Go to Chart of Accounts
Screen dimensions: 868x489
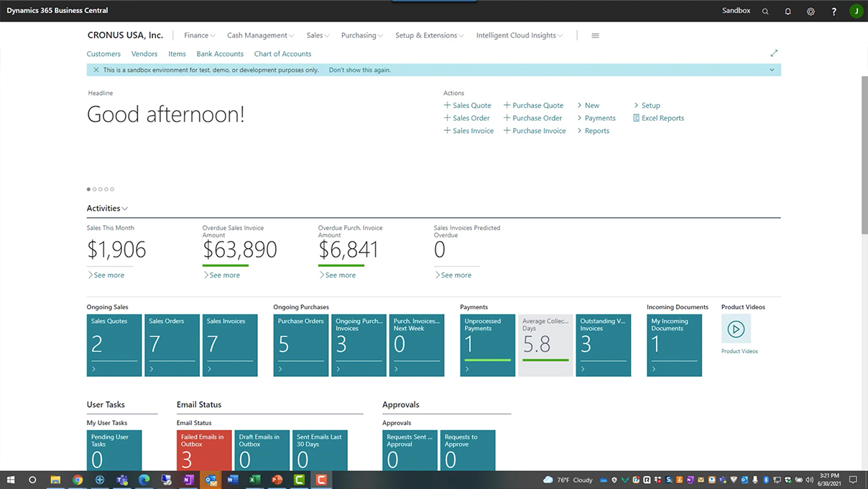[282, 54]
